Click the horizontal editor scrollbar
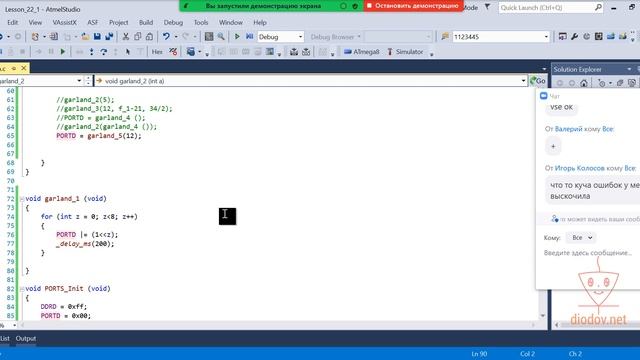The image size is (640, 360). pos(278,325)
